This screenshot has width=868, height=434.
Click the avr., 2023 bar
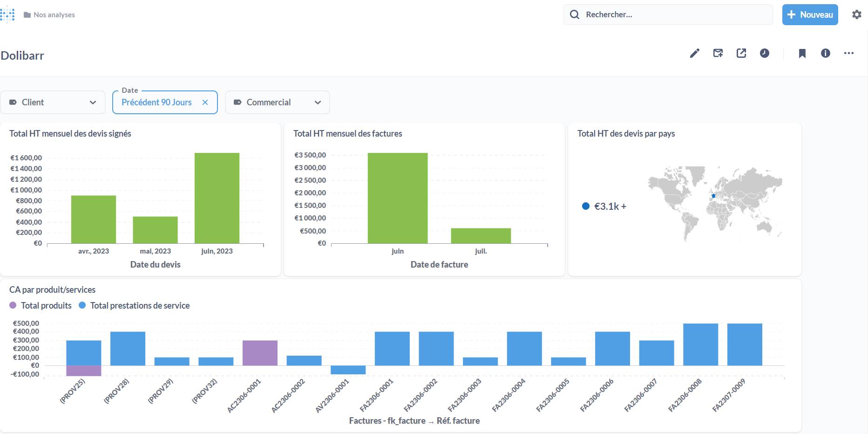pos(94,219)
